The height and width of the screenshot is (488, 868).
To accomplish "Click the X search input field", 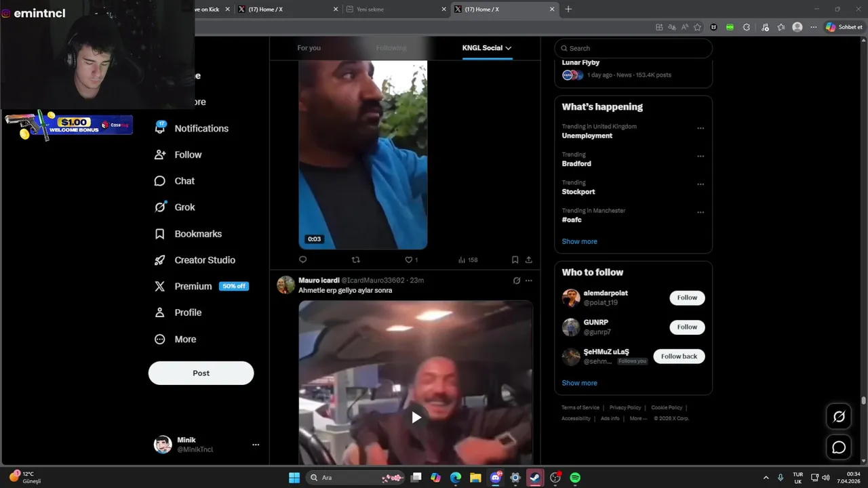I will pyautogui.click(x=633, y=48).
